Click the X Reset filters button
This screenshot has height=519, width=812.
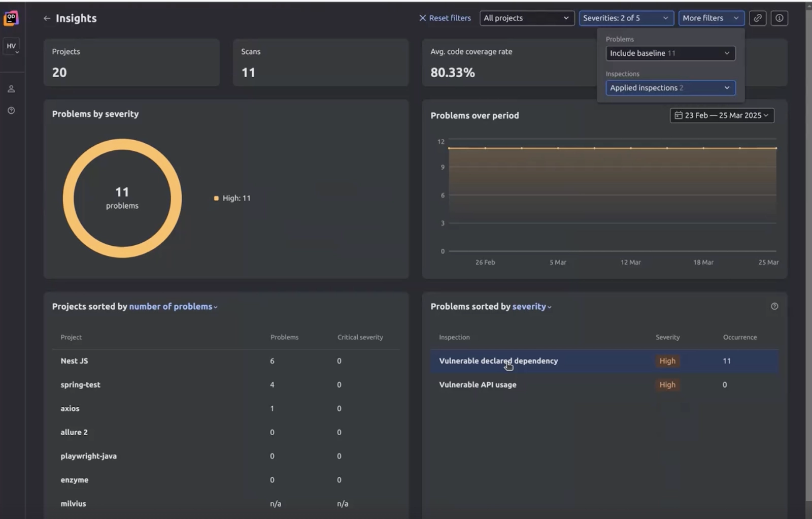click(x=445, y=18)
